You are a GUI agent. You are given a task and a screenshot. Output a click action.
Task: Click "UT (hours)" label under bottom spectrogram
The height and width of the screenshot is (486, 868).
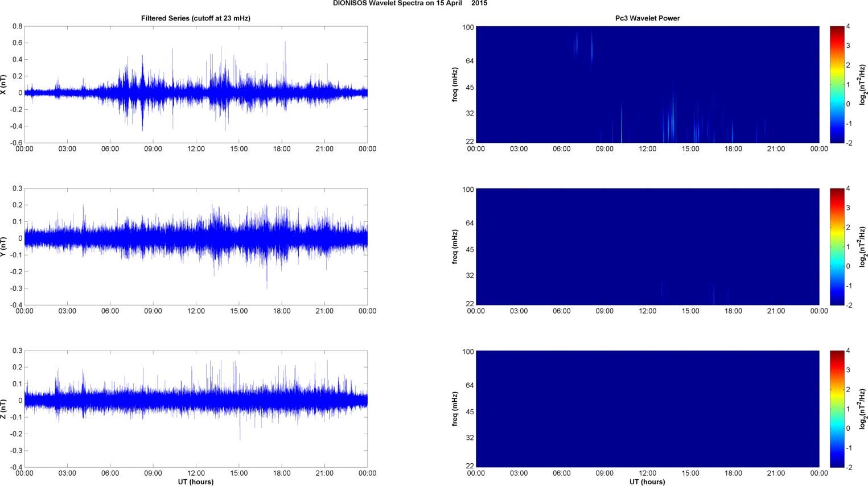(647, 481)
